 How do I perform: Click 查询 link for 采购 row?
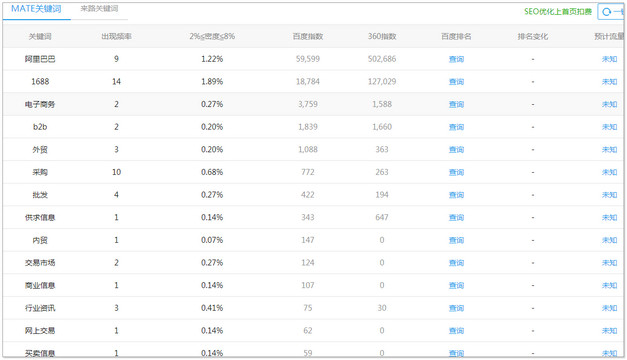point(456,172)
